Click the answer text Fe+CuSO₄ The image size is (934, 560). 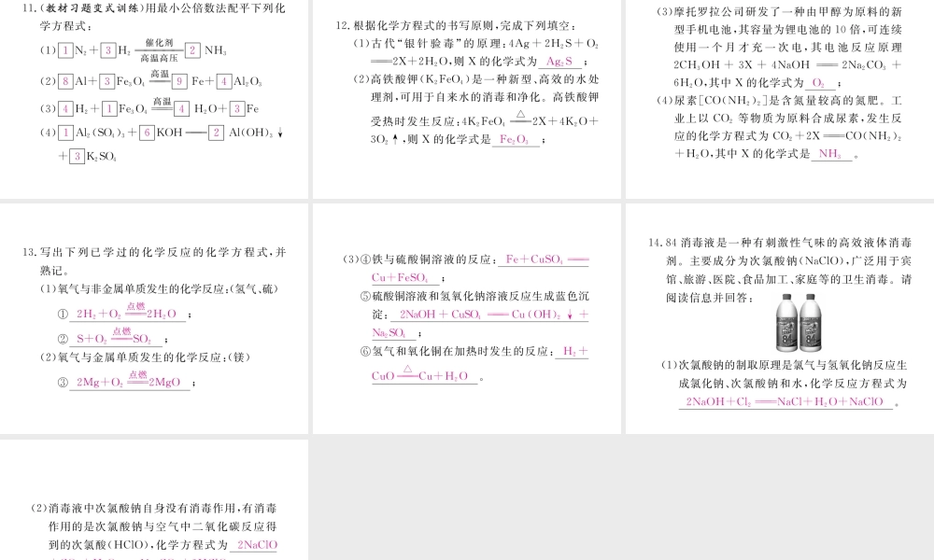click(533, 259)
